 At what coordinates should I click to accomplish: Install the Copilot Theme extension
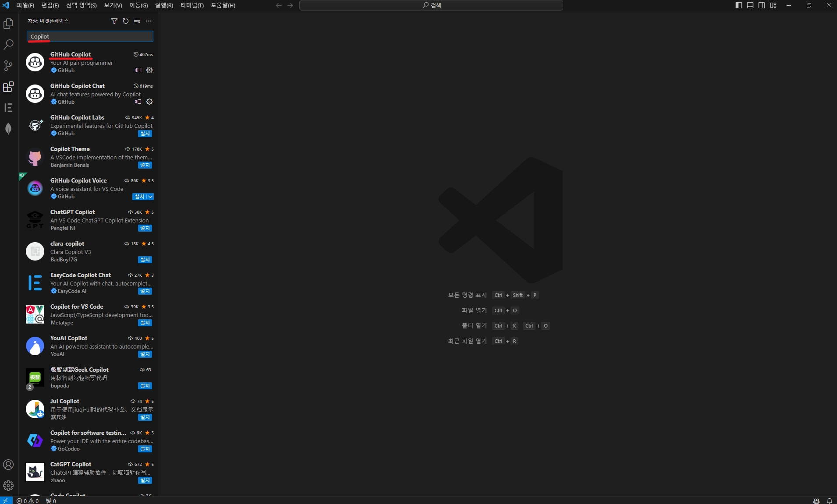[145, 165]
